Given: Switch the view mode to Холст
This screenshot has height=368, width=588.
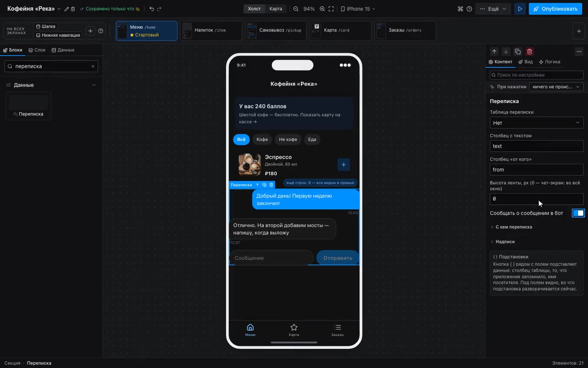Looking at the screenshot, I should [x=254, y=9].
